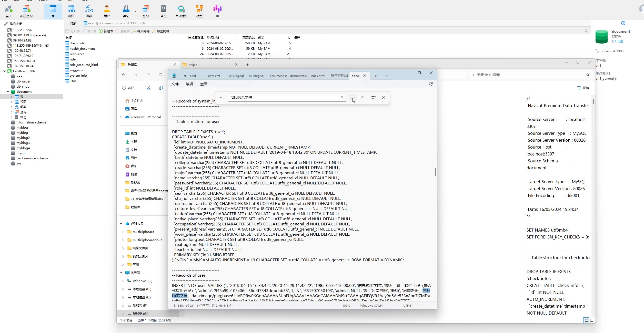Toggle the Explorer preview pane
This screenshot has width=644, height=333.
[583, 88]
